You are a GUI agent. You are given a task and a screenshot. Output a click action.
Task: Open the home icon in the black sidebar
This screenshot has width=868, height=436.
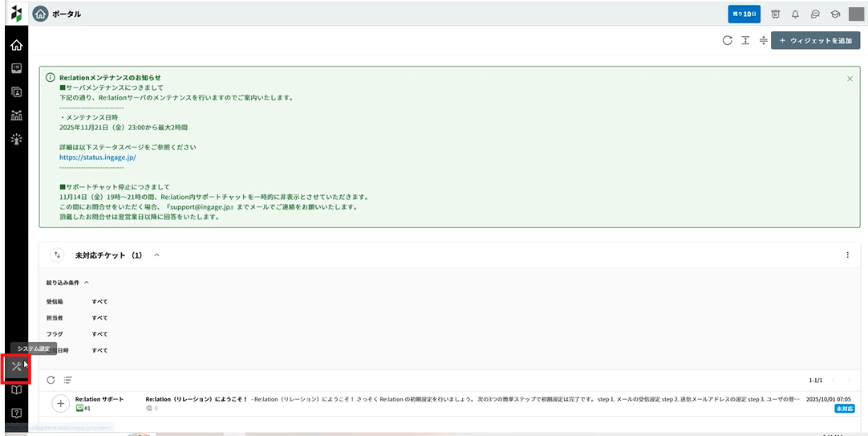(x=17, y=44)
